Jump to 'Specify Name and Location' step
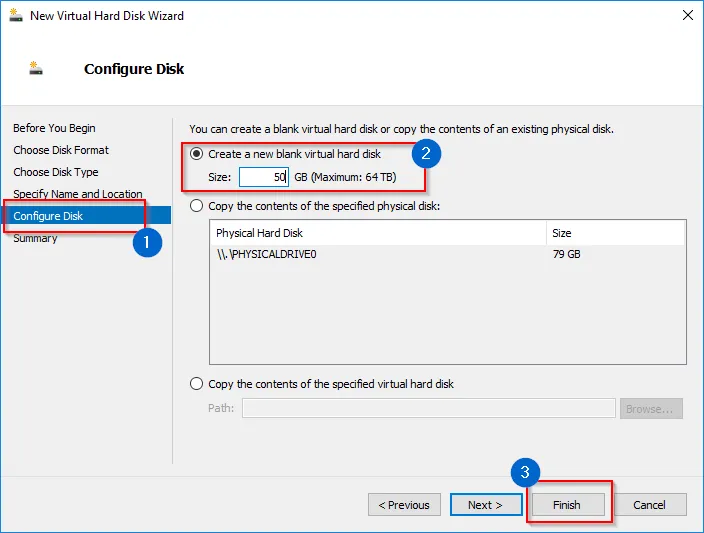 [x=78, y=194]
